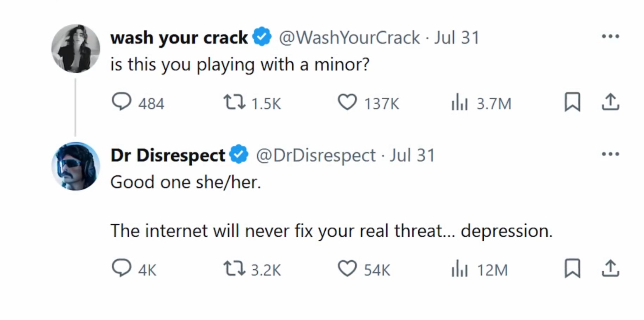View analytics of the 3.7M views tweet
Screen dimensions: 644x320
pos(460,102)
